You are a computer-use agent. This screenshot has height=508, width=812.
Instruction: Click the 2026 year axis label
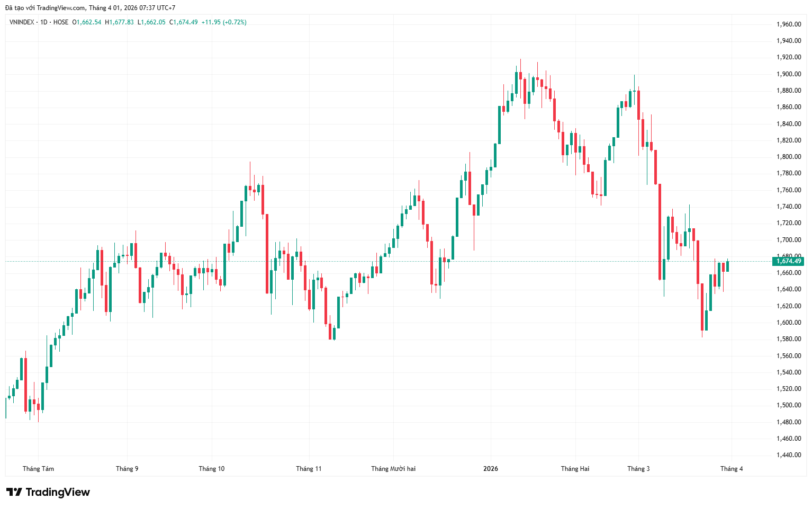click(x=491, y=469)
